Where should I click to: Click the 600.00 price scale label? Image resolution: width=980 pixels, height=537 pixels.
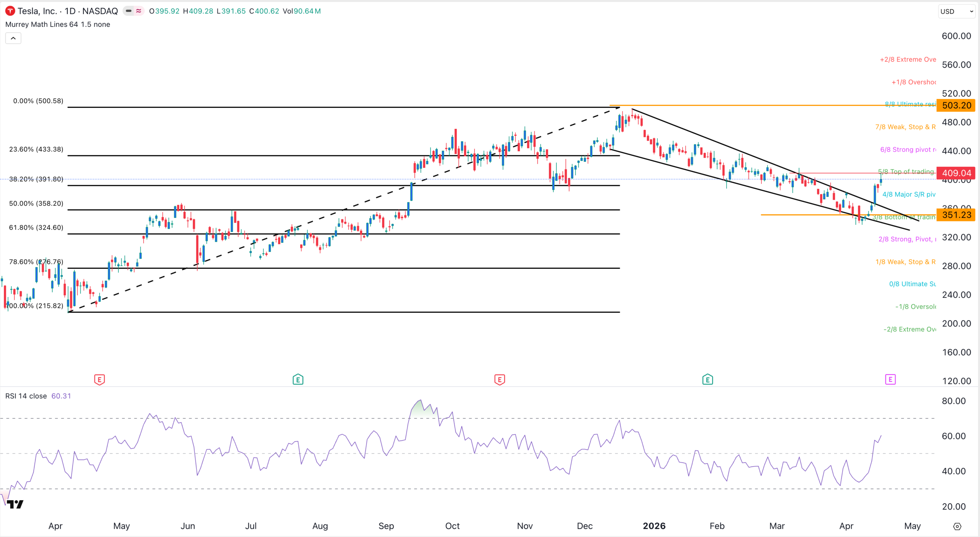956,36
